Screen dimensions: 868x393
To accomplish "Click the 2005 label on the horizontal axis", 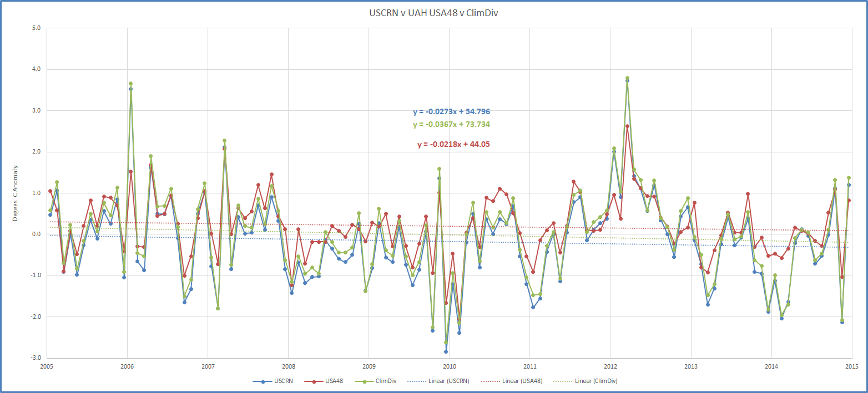I will click(47, 366).
